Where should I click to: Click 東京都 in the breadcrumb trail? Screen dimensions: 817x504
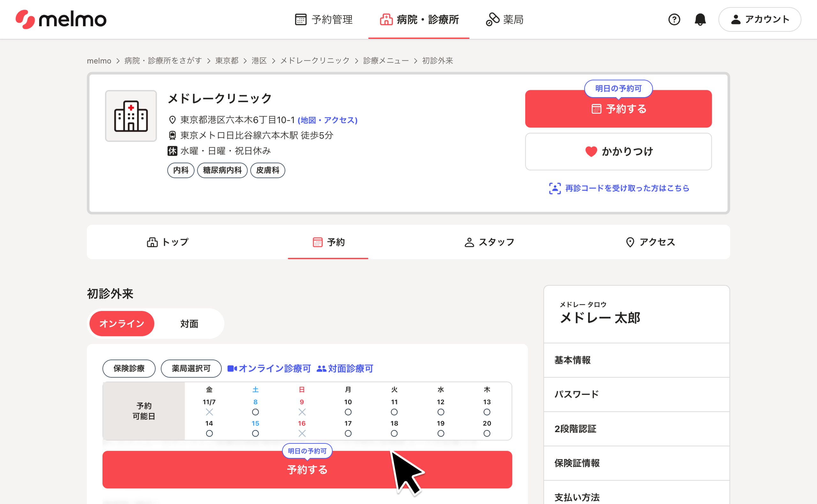pos(226,61)
